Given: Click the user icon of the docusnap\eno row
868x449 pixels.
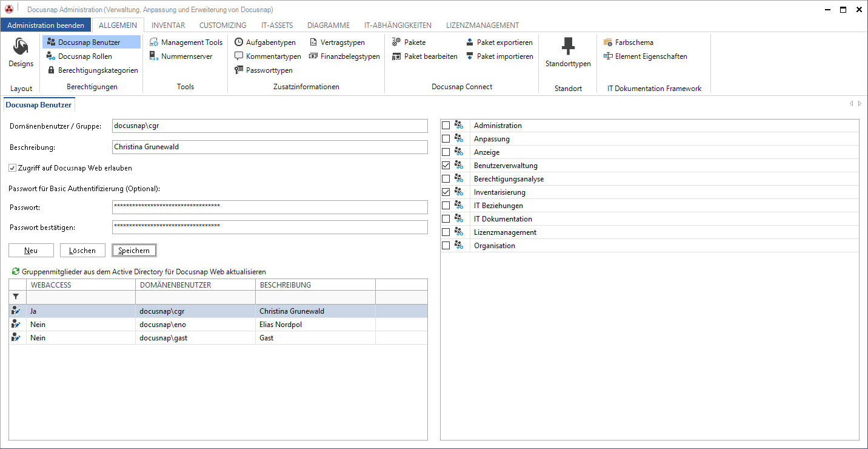Looking at the screenshot, I should [x=16, y=324].
